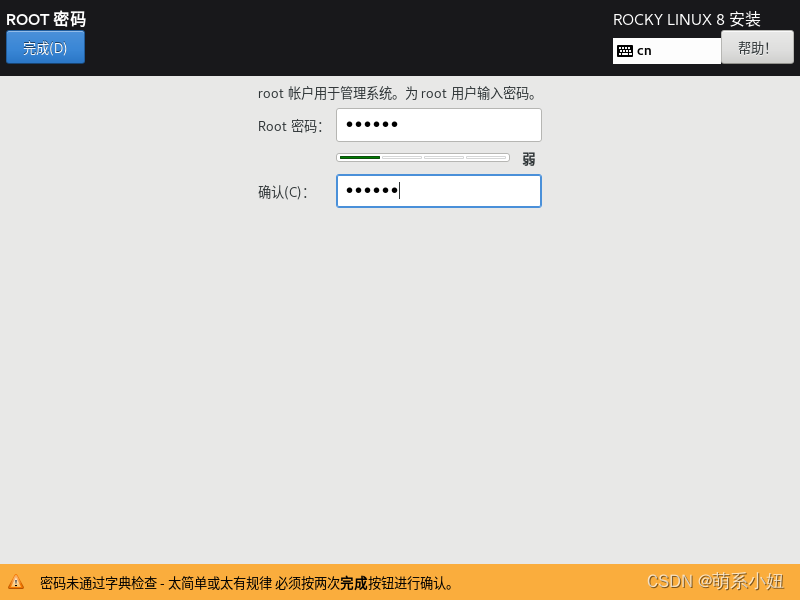Click the 确认(C) confirmation field

point(438,191)
